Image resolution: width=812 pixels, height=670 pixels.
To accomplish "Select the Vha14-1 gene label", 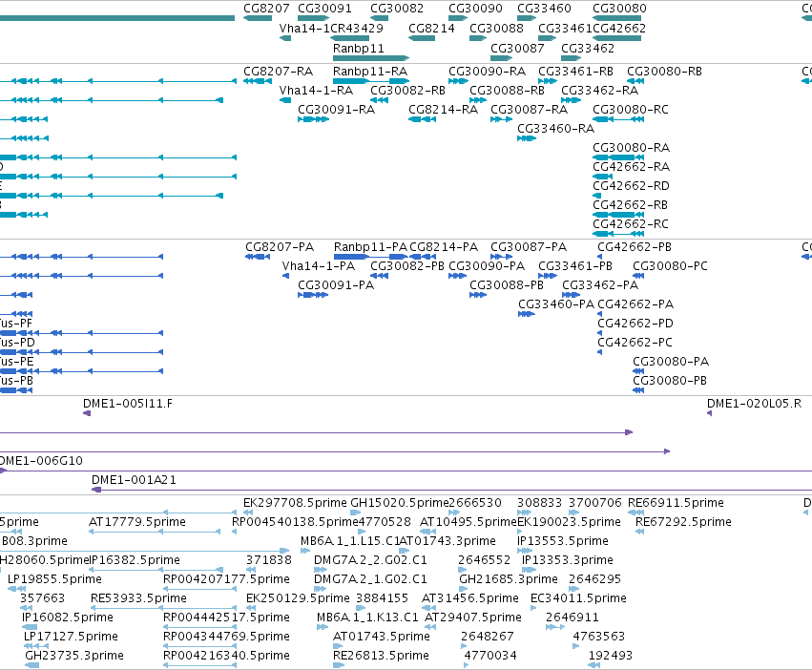I will coord(304,28).
